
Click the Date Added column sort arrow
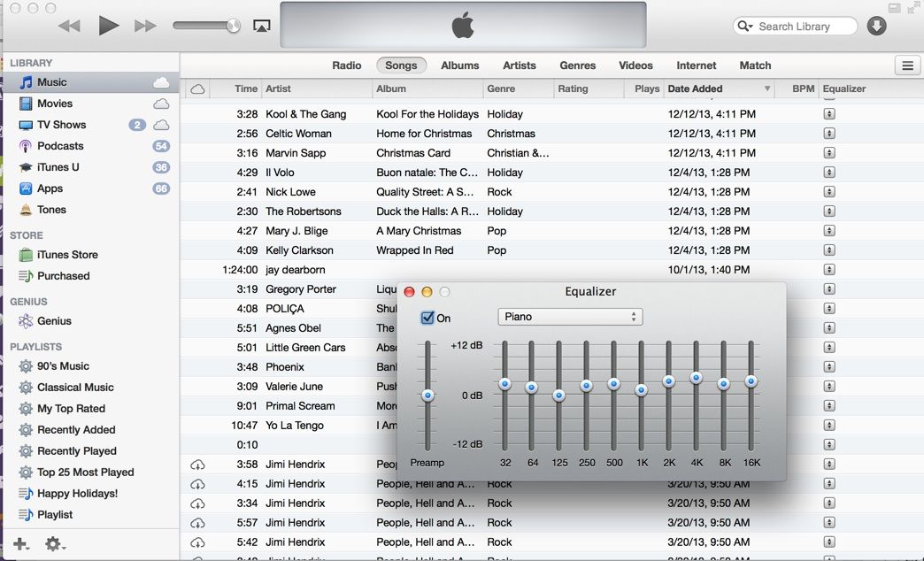(766, 89)
